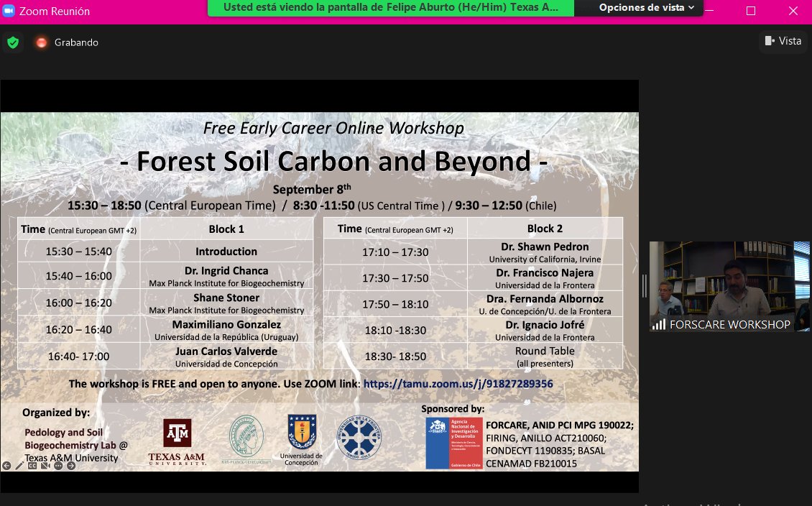Click the green security shield icon
Screen dimensions: 812x506
tap(13, 42)
